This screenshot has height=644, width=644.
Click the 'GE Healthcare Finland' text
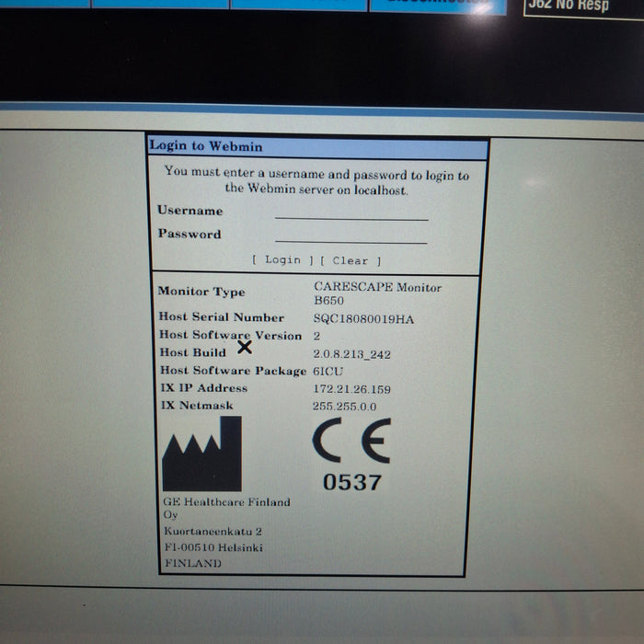click(x=226, y=502)
